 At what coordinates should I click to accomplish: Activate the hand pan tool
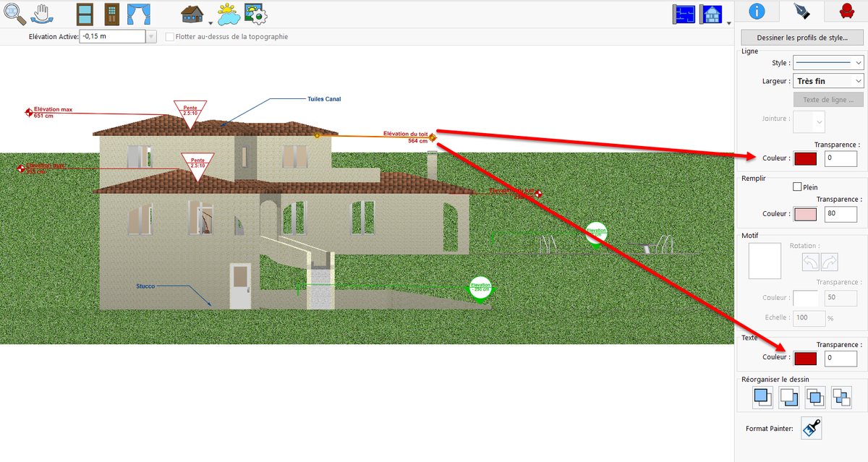coord(43,13)
